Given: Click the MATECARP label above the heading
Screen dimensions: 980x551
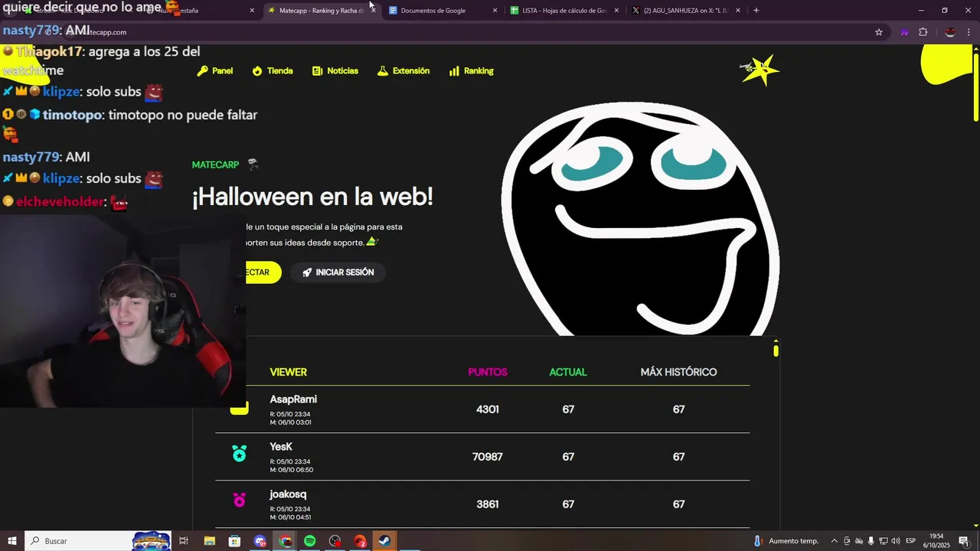Looking at the screenshot, I should [x=215, y=165].
